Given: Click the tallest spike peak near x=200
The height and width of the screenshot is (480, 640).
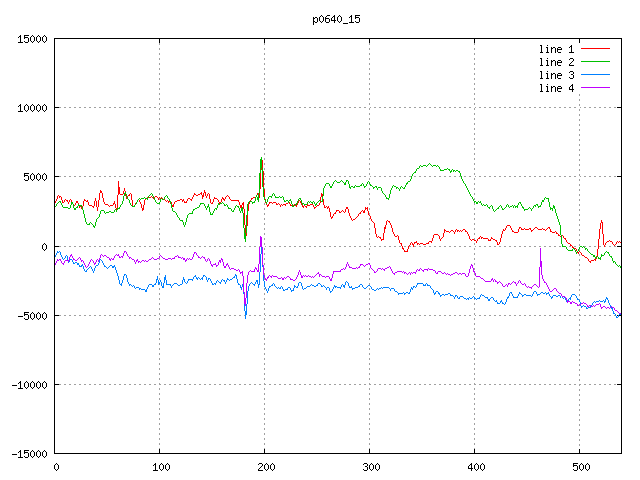Looking at the screenshot, I should coord(261,159).
